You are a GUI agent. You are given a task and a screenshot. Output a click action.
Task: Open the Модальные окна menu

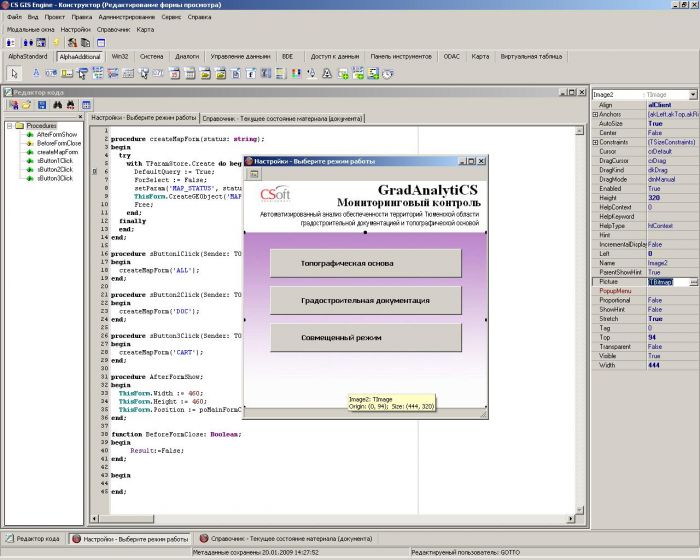click(x=30, y=29)
